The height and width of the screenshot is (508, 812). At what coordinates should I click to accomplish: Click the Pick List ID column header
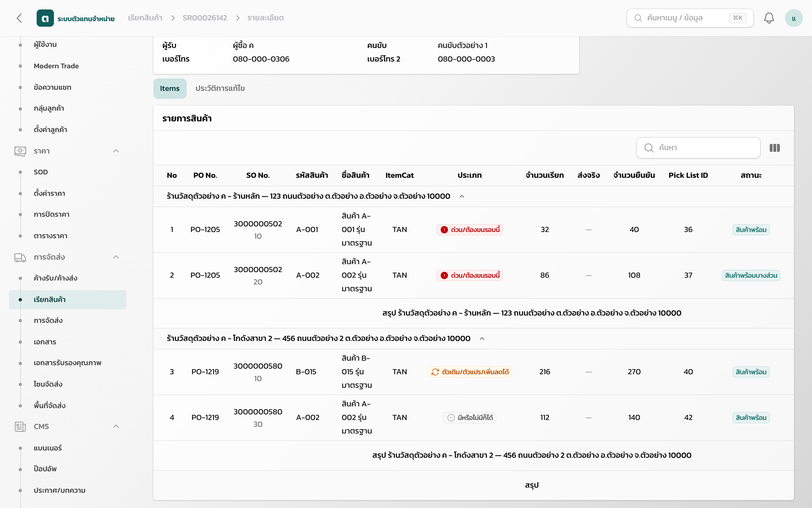[688, 175]
